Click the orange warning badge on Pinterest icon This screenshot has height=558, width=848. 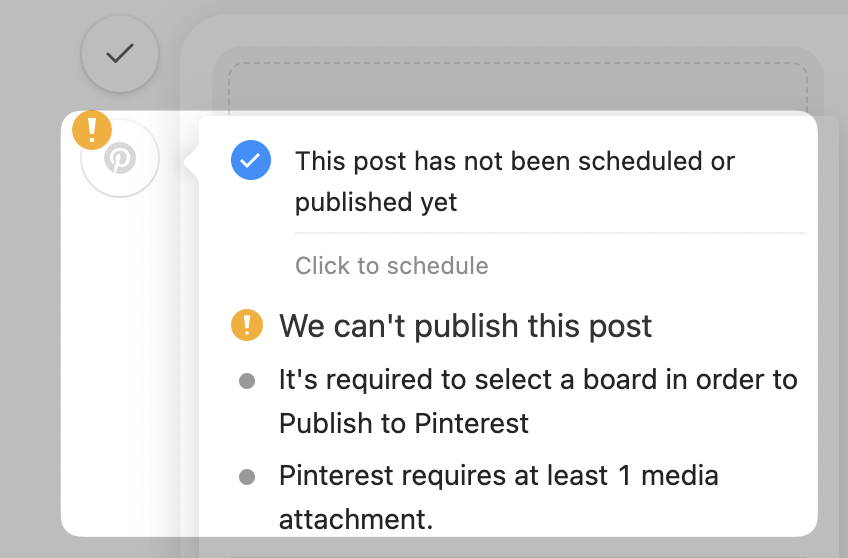(93, 130)
